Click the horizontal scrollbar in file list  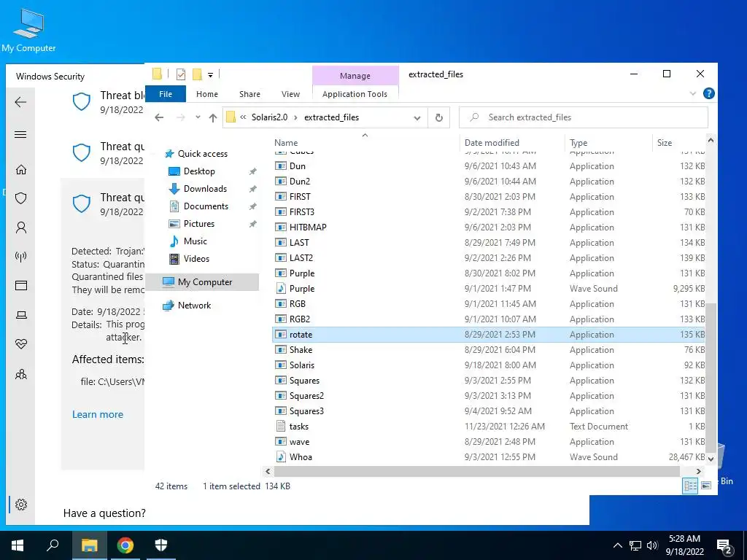477,472
